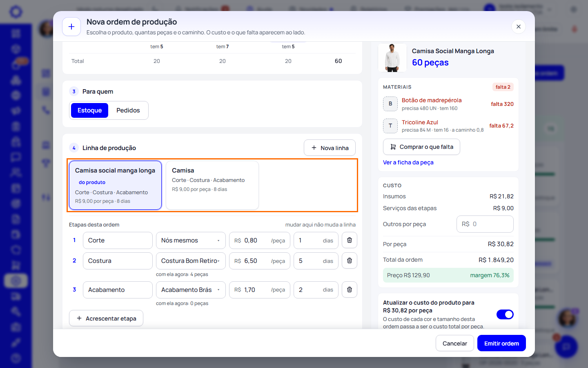This screenshot has width=588, height=368.
Task: Open Ver a ficha da peça link
Action: pos(408,162)
